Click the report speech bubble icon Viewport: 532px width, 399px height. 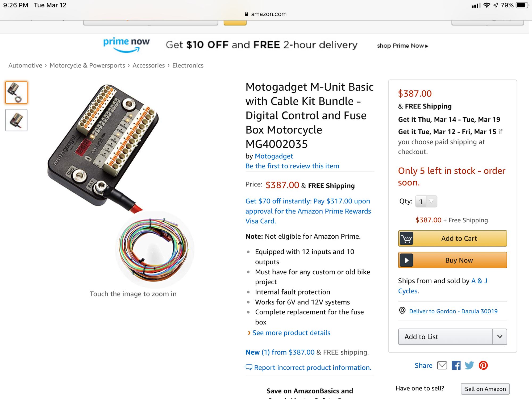pos(249,367)
